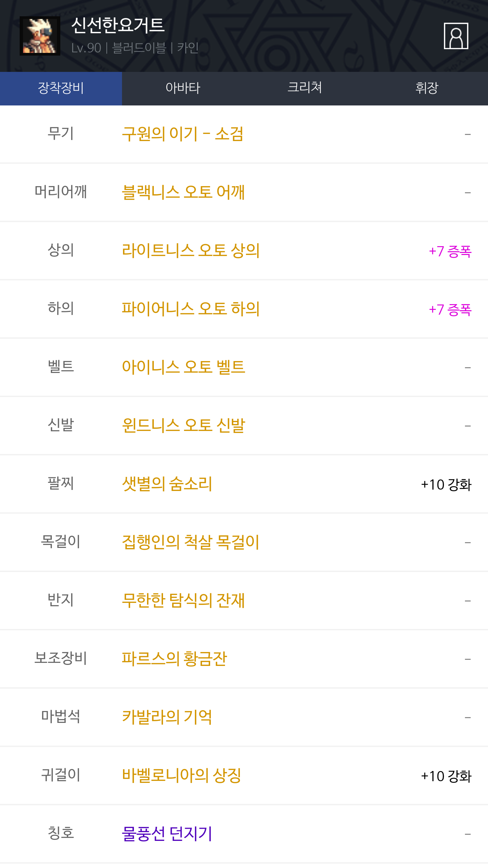The width and height of the screenshot is (488, 868).
Task: Open weapon item 구원의 이기 - 소검
Action: point(183,134)
